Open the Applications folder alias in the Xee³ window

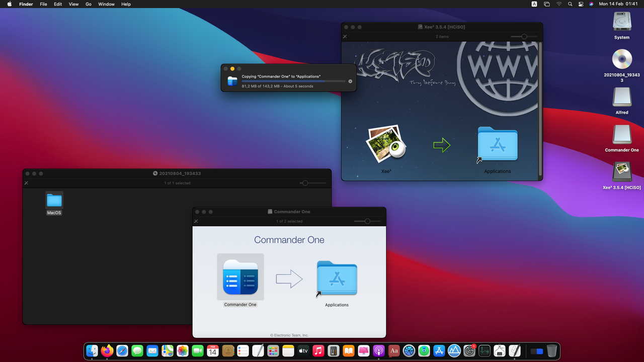(497, 145)
